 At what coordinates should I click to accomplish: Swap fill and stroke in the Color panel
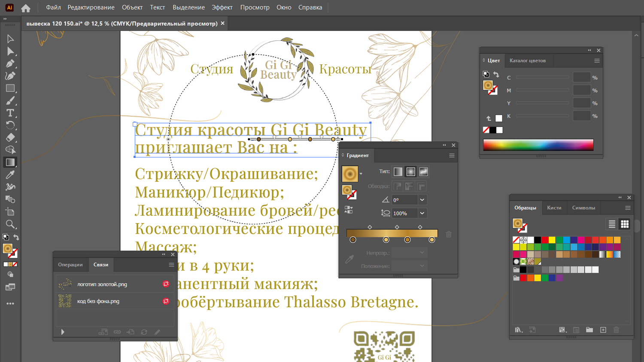[496, 75]
